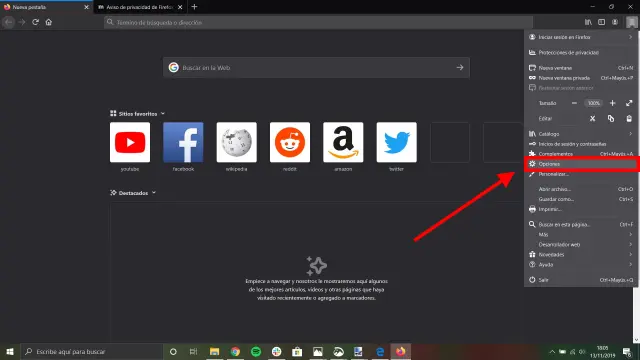Viewport: 640px width, 360px height.
Task: Collapse the Destacados section
Action: 154,193
